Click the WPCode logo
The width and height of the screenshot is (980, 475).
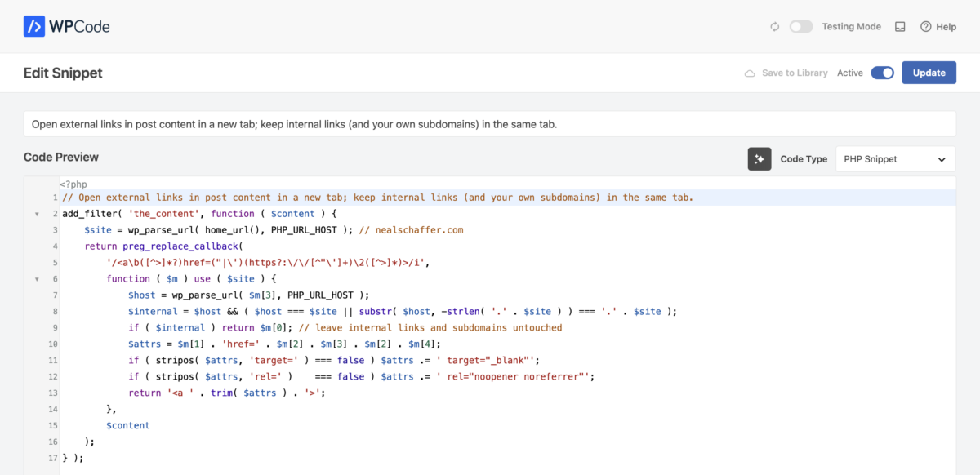click(66, 26)
